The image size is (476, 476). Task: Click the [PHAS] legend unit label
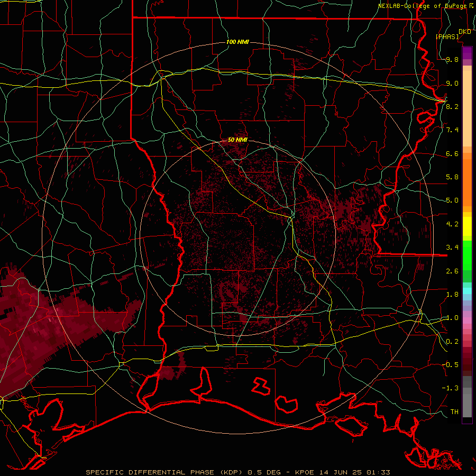(x=447, y=36)
